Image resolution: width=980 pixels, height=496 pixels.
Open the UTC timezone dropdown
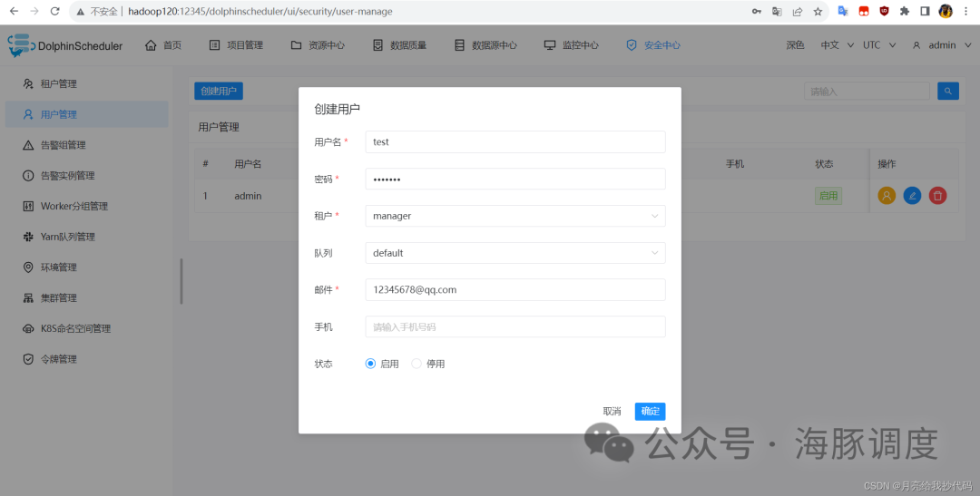pyautogui.click(x=879, y=45)
